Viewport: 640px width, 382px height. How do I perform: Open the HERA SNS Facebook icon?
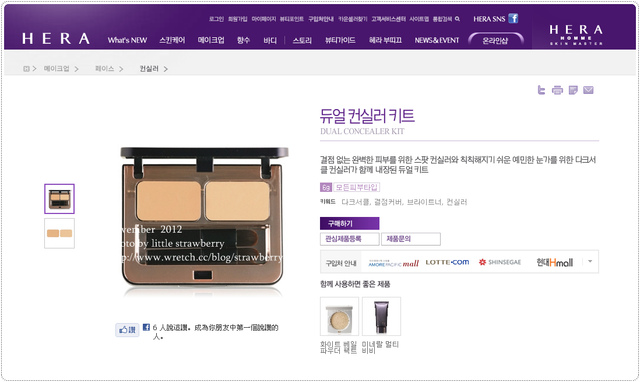coord(513,18)
